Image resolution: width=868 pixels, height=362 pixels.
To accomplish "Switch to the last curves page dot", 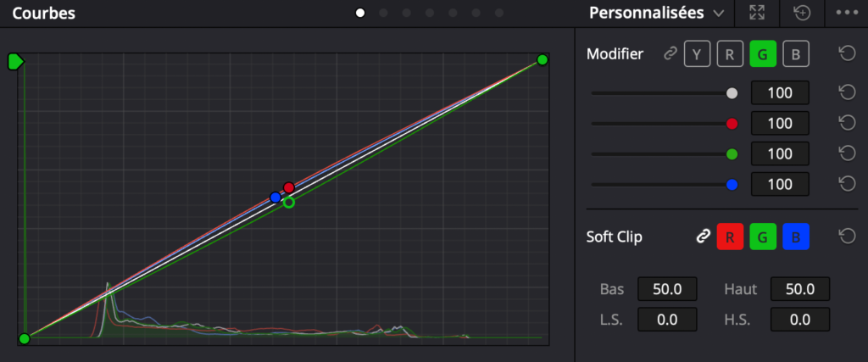I will click(499, 13).
